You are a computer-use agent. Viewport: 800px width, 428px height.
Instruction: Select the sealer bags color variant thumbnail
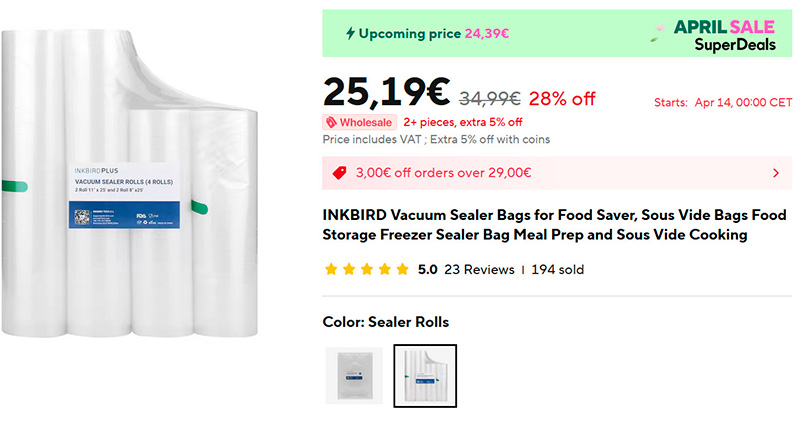click(x=354, y=375)
